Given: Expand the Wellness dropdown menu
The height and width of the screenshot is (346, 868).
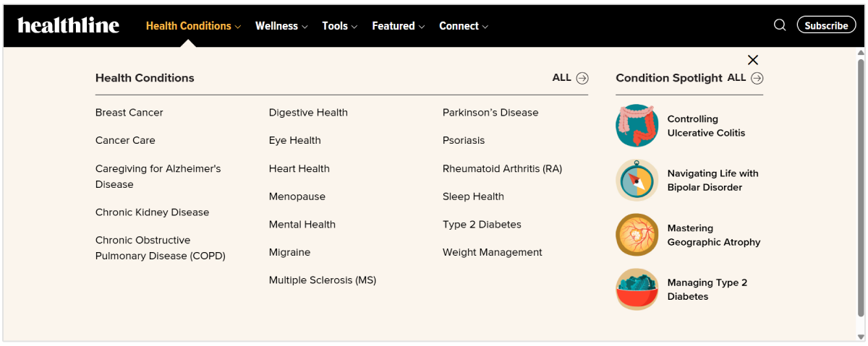Looking at the screenshot, I should (281, 26).
